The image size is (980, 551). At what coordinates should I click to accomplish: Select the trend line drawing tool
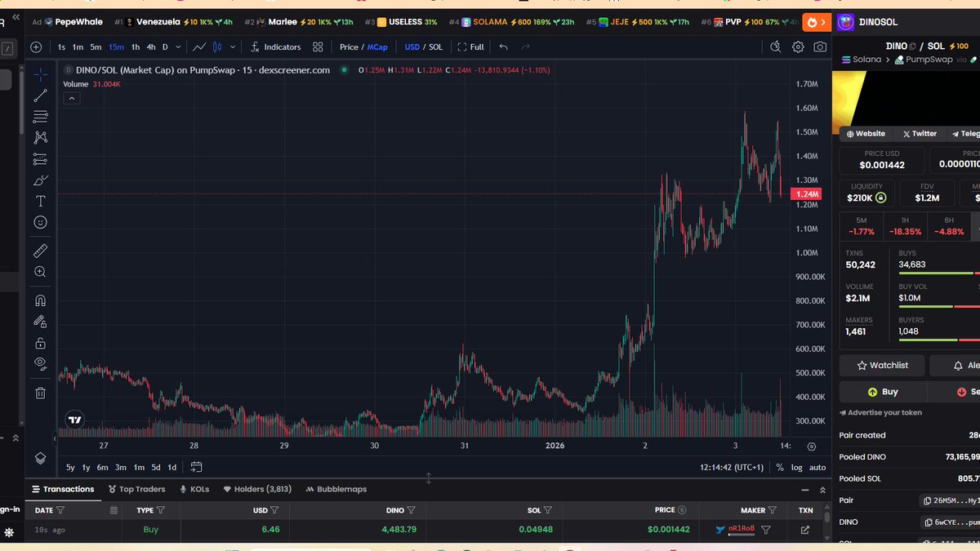[40, 96]
